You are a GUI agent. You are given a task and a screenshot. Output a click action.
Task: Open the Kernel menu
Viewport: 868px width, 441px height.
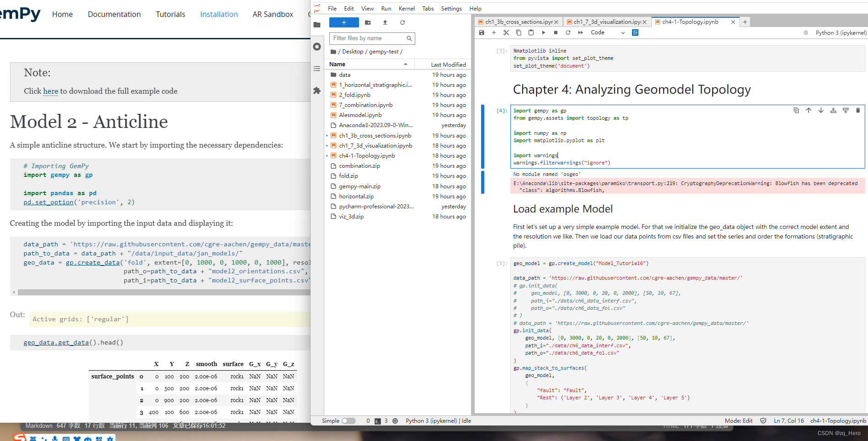tap(407, 9)
